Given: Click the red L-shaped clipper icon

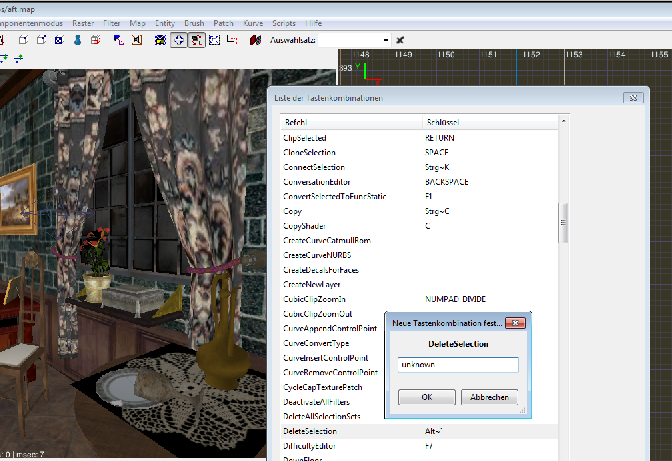Looking at the screenshot, I should pyautogui.click(x=232, y=40).
